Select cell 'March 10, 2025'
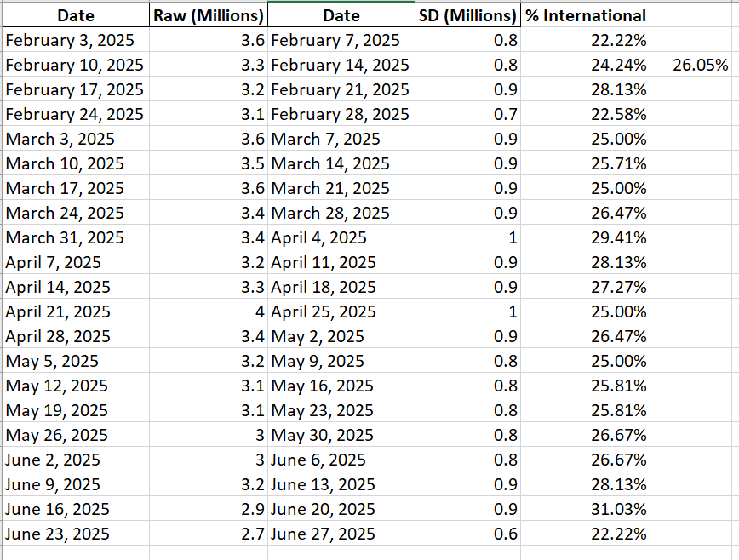Image resolution: width=739 pixels, height=560 pixels. coord(76,163)
